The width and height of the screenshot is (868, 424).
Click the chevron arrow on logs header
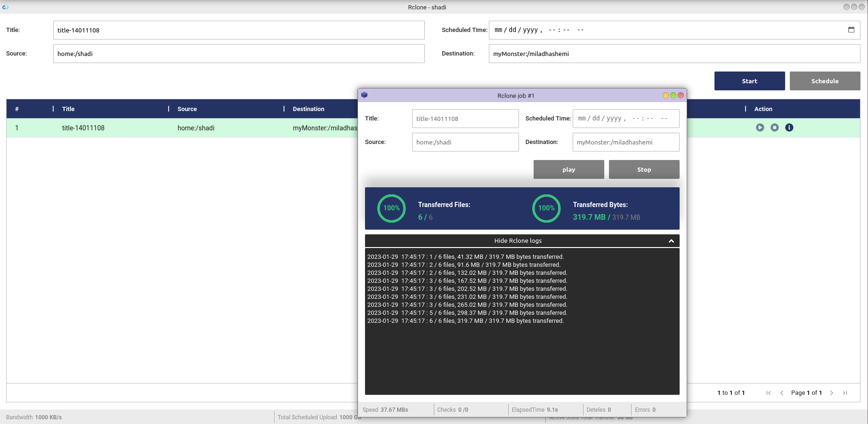[671, 241]
